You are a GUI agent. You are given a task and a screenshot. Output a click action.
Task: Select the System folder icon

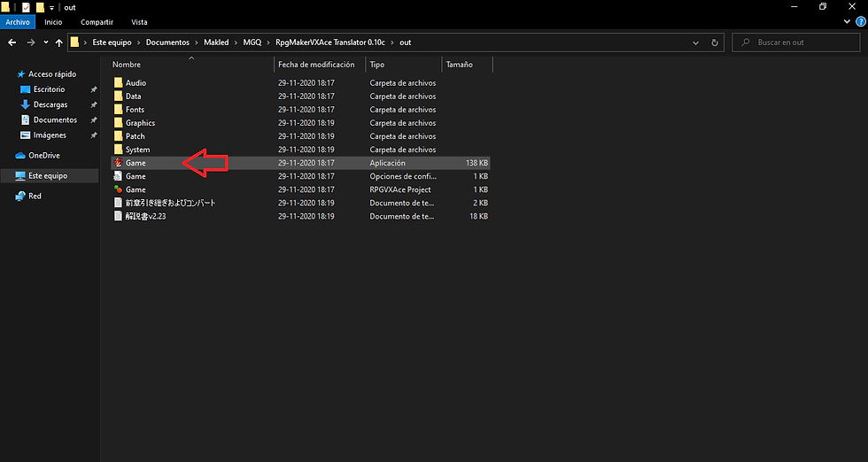pos(118,149)
